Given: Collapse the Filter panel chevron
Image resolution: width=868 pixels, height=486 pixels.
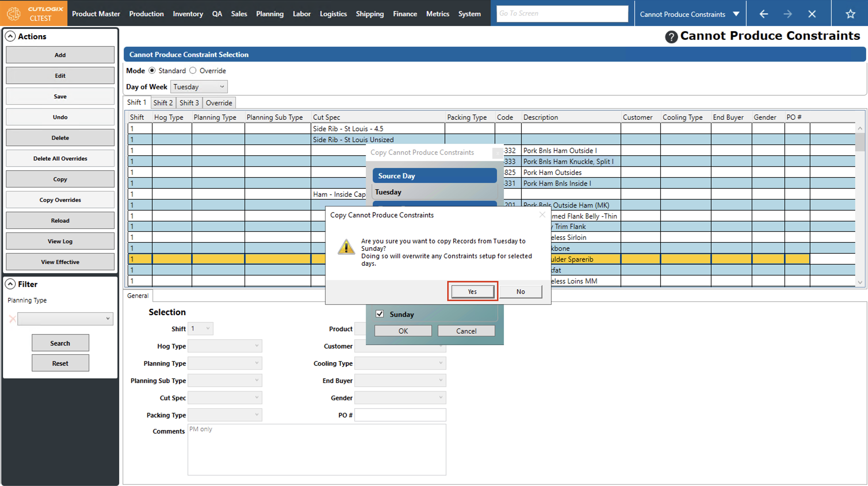Looking at the screenshot, I should (10, 284).
